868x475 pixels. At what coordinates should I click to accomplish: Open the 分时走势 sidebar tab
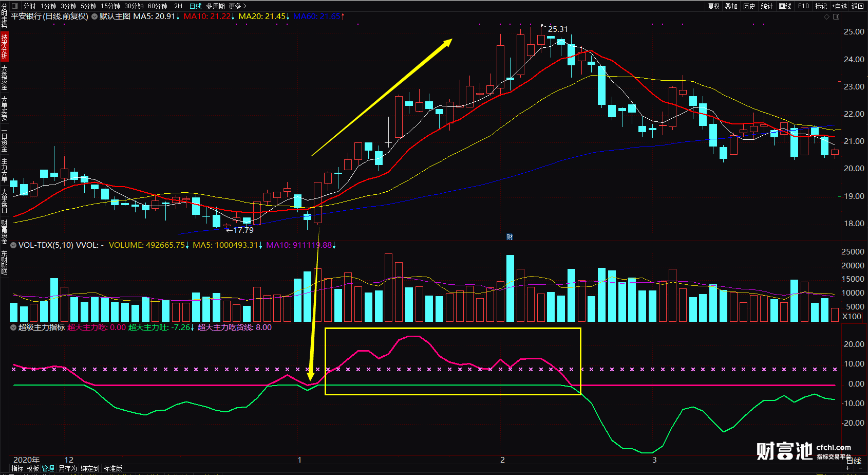(4, 15)
